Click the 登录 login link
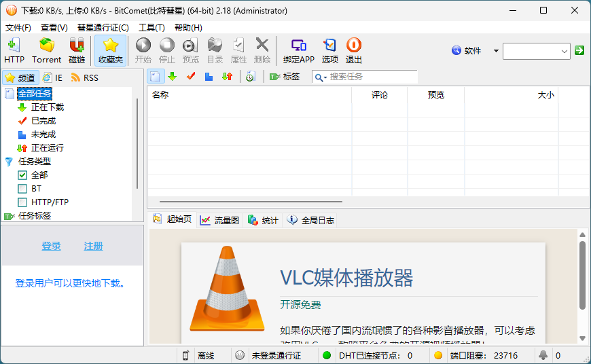Screen dimensions: 591x364 point(51,246)
